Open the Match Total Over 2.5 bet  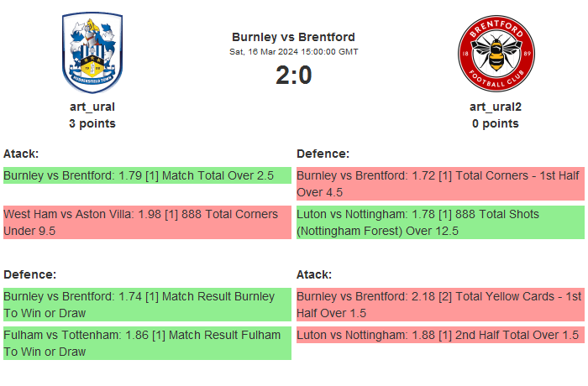147,175
